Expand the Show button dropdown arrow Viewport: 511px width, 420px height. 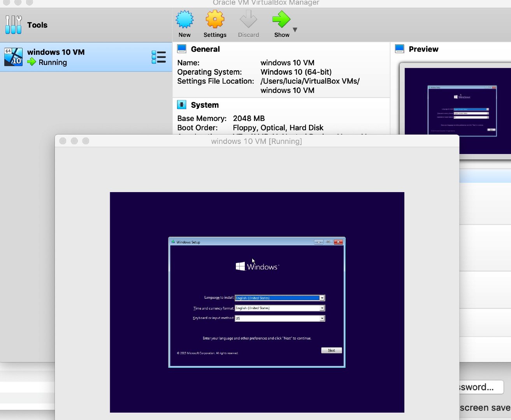pyautogui.click(x=295, y=30)
